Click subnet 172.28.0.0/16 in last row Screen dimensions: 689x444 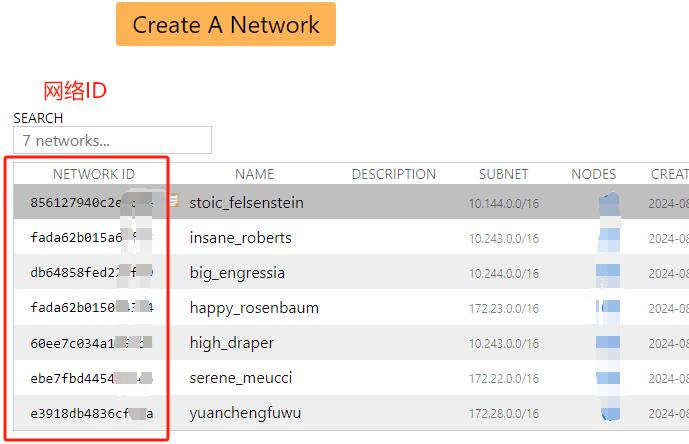pyautogui.click(x=504, y=414)
